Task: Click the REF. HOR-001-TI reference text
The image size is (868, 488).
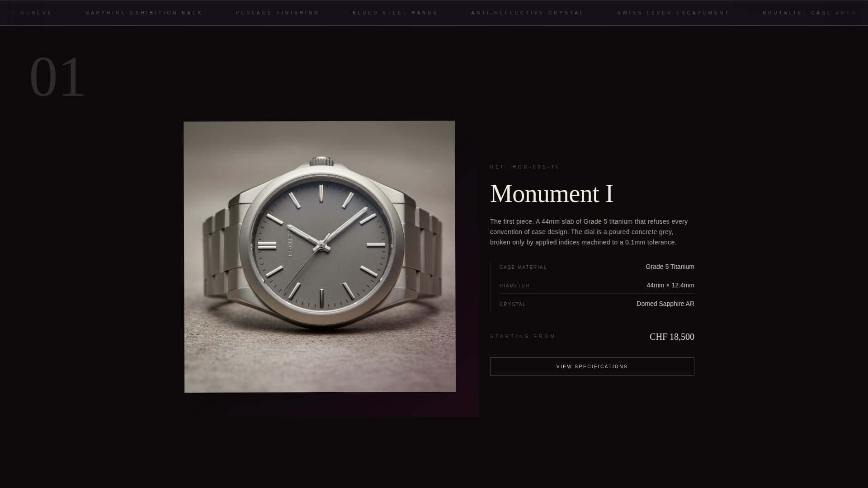Action: [524, 167]
